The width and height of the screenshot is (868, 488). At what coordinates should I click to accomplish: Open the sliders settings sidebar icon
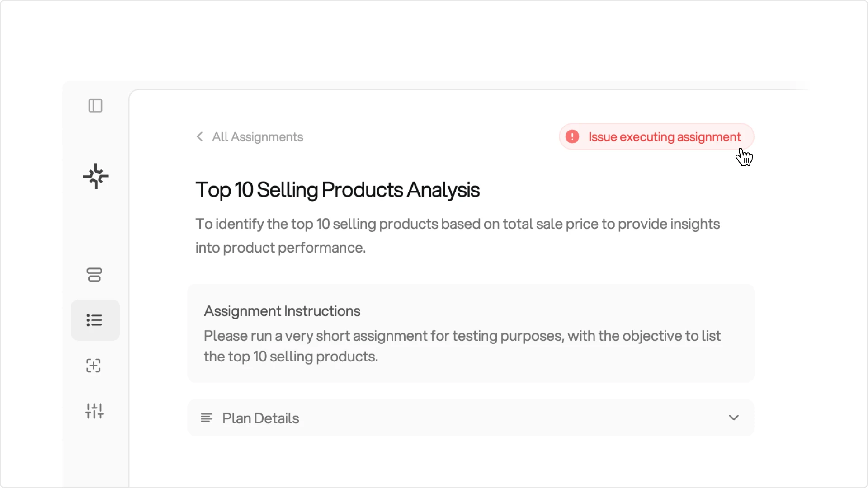tap(94, 411)
